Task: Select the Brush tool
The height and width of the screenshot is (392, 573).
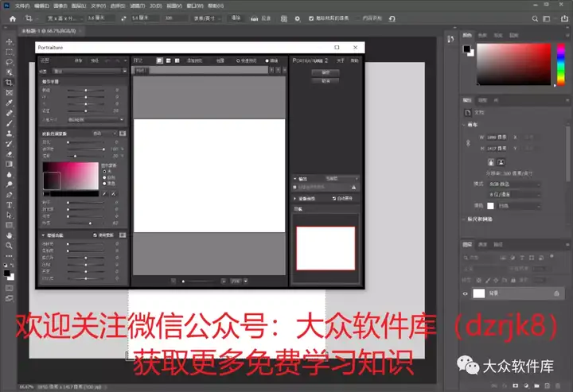Action: (x=9, y=123)
